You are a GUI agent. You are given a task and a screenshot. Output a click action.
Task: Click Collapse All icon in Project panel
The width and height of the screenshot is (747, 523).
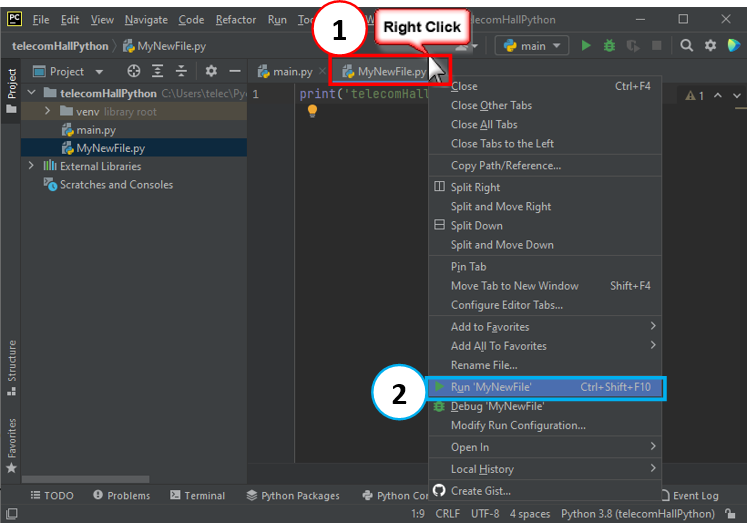coord(181,71)
